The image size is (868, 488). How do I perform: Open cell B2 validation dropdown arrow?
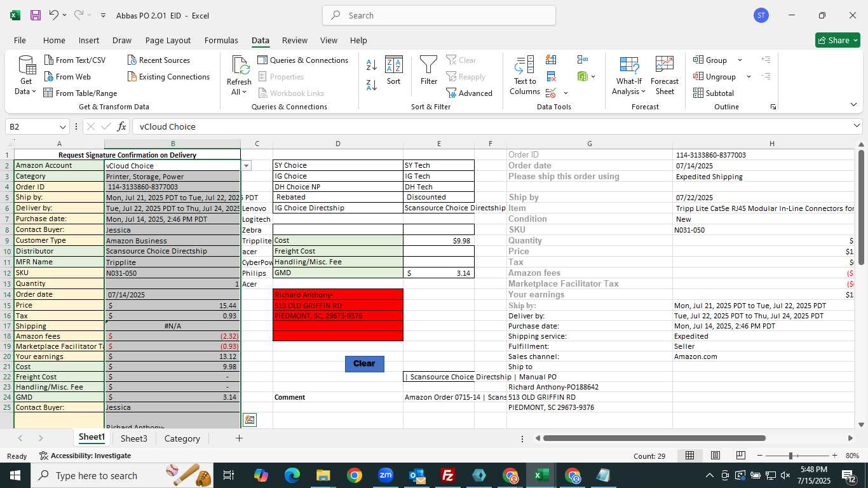click(247, 166)
